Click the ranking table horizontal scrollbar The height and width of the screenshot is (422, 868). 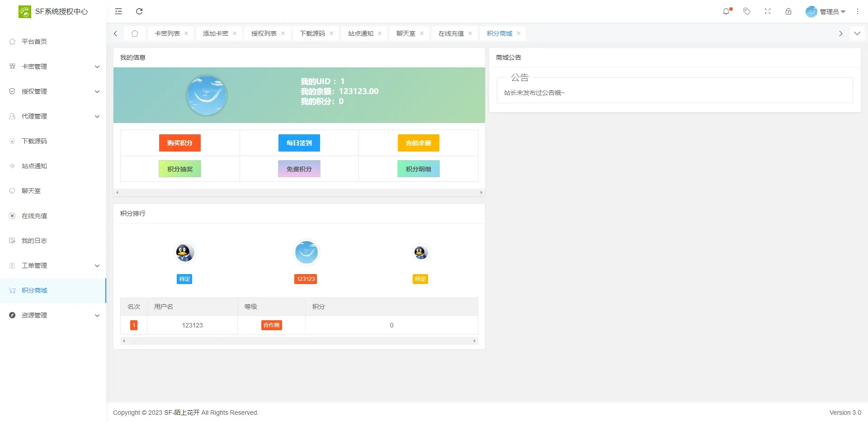tap(299, 341)
